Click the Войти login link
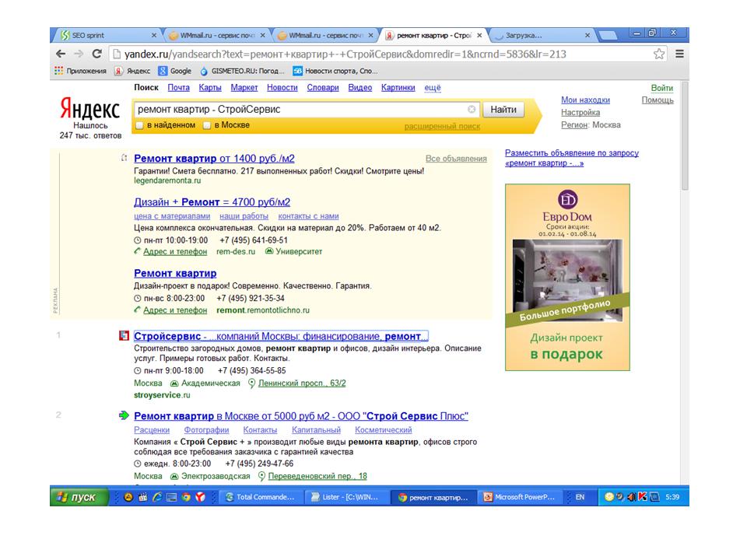747x560 pixels. [662, 88]
